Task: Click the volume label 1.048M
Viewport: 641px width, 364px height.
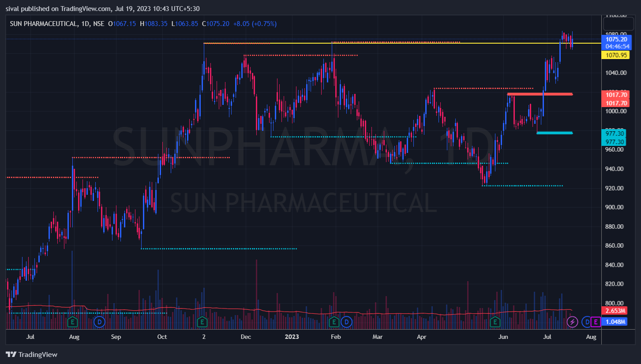Action: click(x=615, y=322)
